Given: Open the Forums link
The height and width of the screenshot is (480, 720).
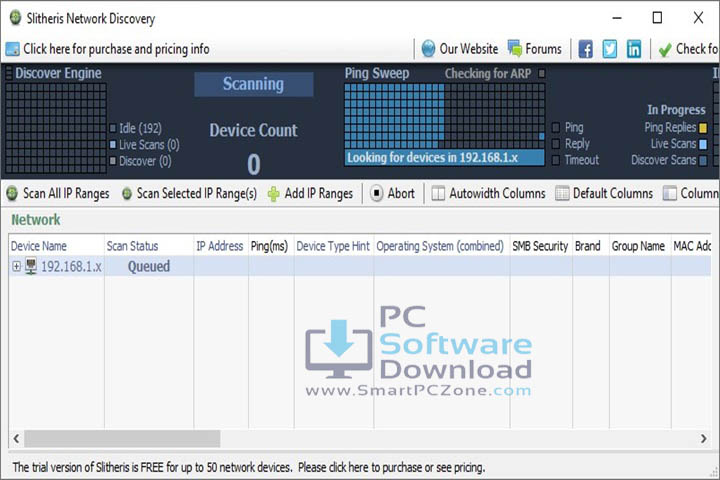Looking at the screenshot, I should coord(543,49).
